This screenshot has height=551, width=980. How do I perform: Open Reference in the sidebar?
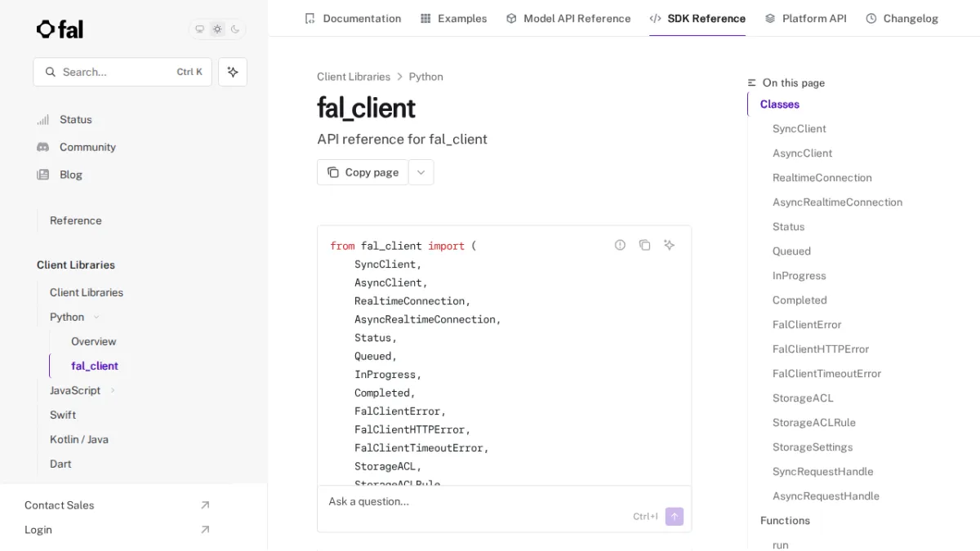[76, 220]
